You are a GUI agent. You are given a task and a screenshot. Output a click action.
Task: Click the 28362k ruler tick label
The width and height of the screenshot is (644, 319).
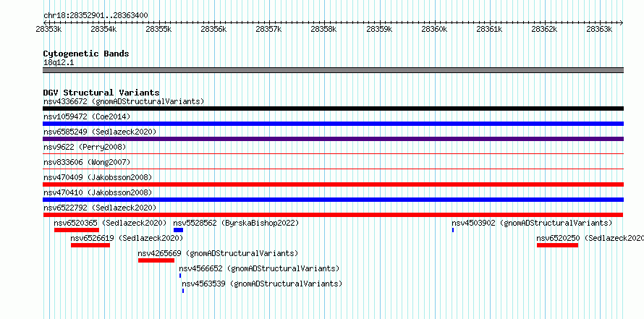tap(544, 29)
